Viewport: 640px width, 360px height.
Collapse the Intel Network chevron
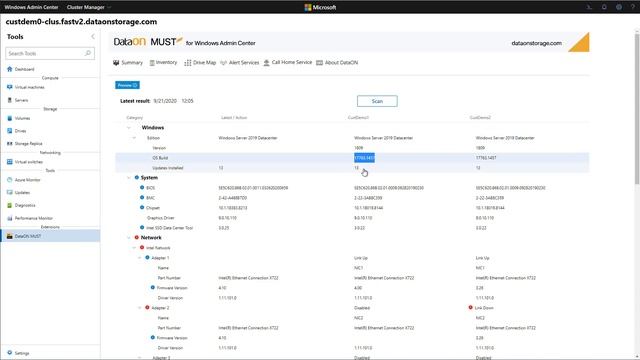pyautogui.click(x=134, y=248)
